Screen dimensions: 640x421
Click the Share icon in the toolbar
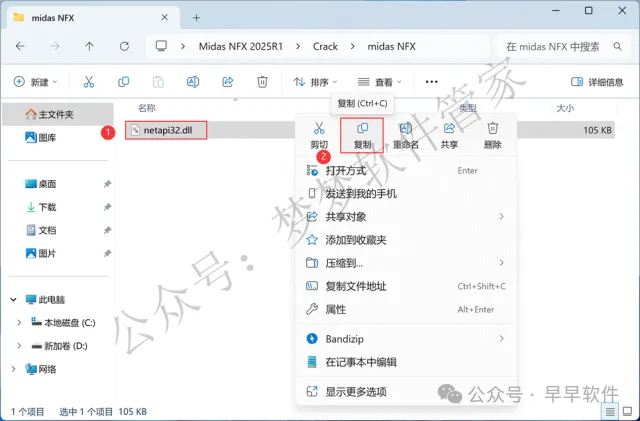pyautogui.click(x=227, y=82)
